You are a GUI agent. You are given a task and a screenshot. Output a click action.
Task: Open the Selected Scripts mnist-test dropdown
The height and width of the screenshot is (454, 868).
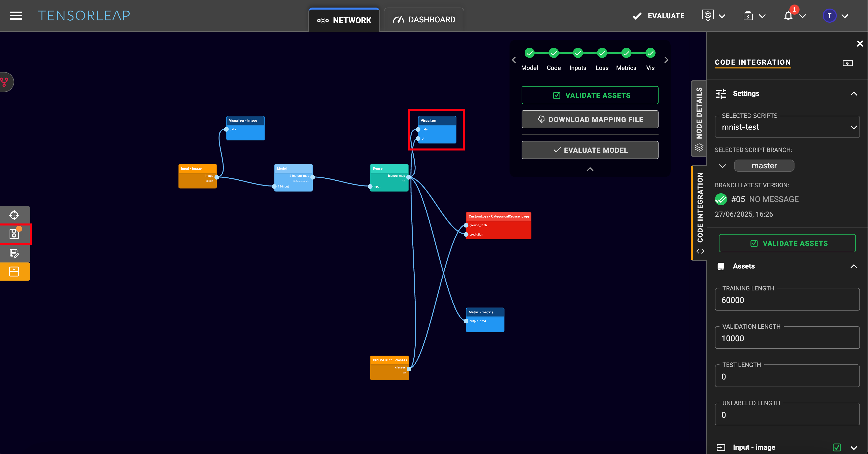[787, 127]
